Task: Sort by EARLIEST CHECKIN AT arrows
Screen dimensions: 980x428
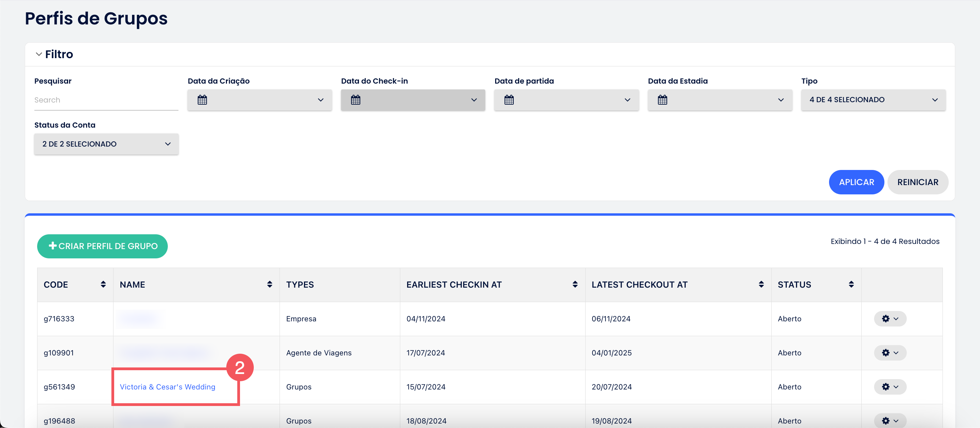Action: [x=575, y=285]
